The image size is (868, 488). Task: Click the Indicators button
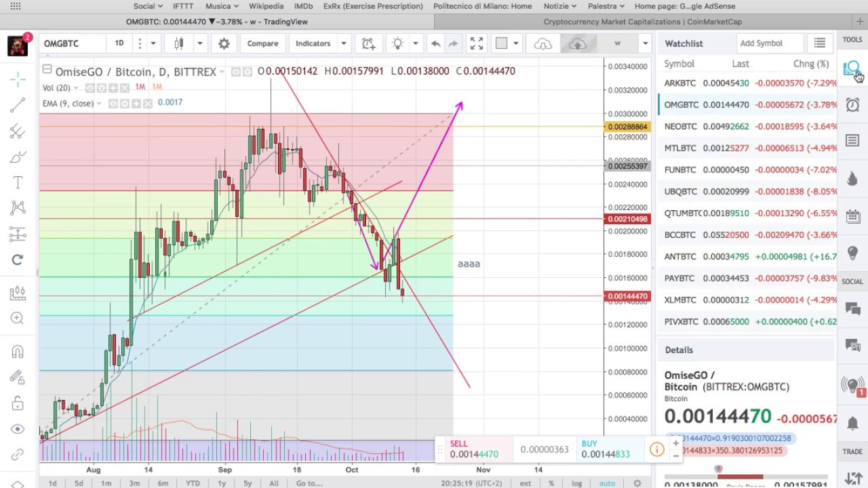point(313,43)
